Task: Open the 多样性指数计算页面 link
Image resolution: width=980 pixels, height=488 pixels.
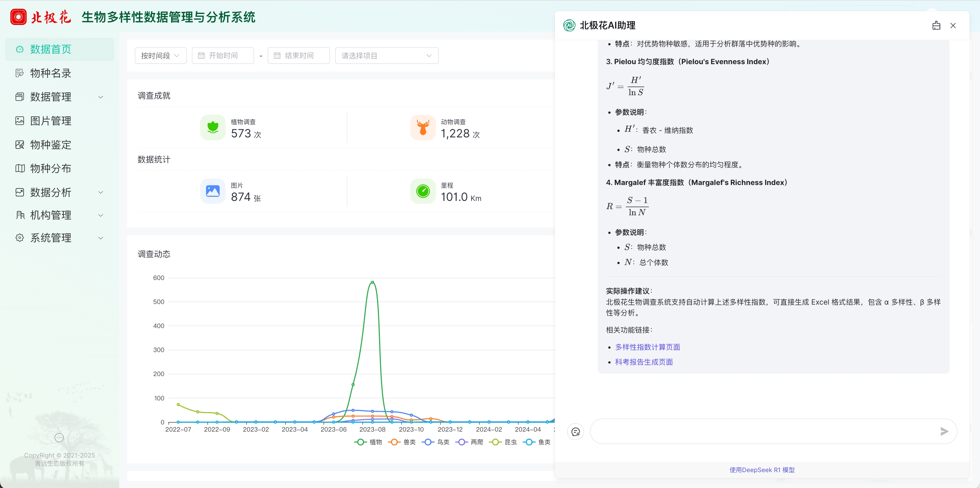Action: click(647, 347)
